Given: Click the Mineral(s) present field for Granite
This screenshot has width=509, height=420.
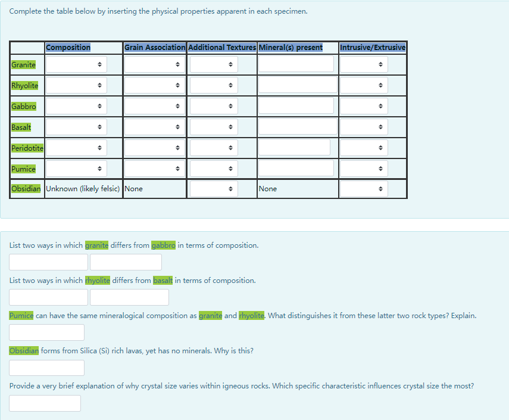Looking at the screenshot, I should [295, 64].
